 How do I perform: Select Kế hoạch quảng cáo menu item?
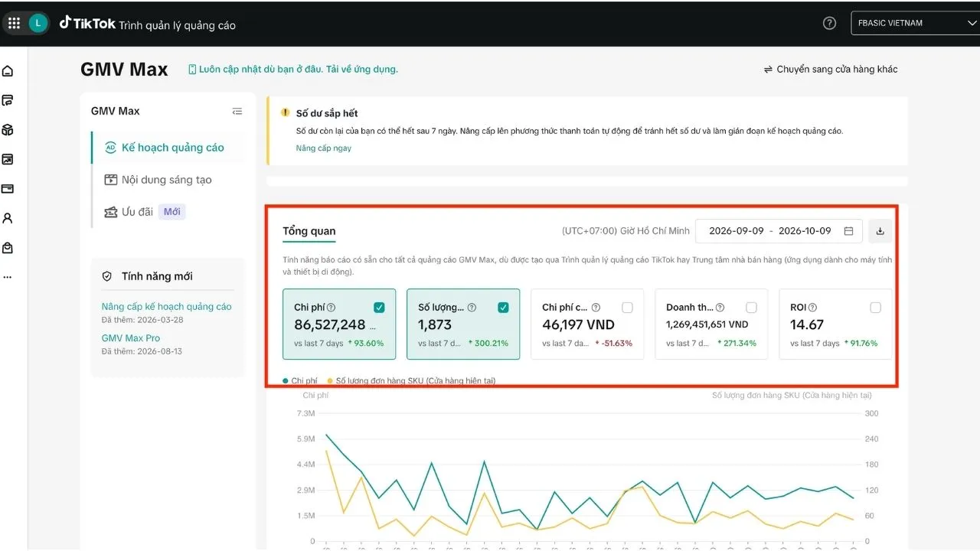(168, 148)
